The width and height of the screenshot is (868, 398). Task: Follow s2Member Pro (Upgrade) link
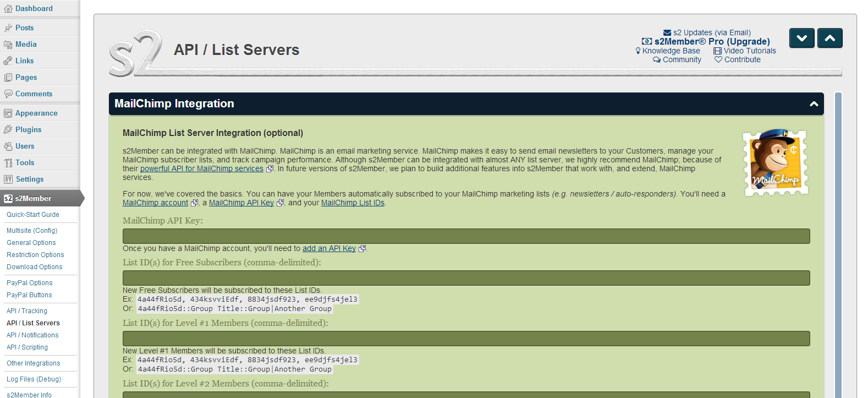tap(712, 41)
